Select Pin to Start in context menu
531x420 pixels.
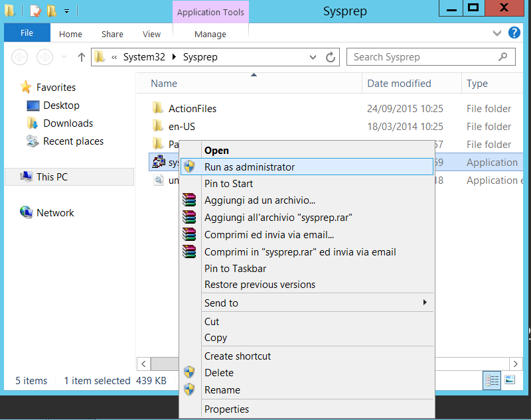click(307, 183)
